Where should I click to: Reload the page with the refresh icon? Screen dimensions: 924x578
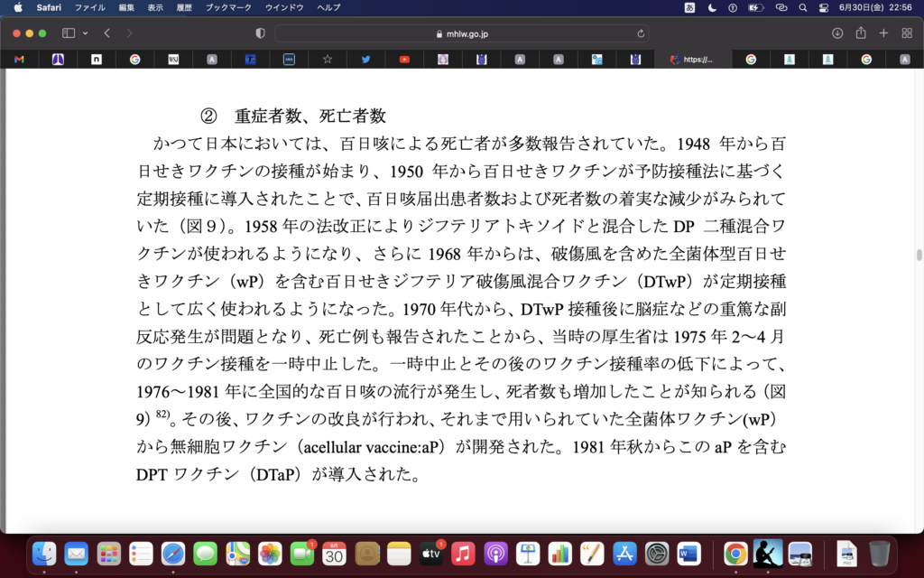click(642, 33)
